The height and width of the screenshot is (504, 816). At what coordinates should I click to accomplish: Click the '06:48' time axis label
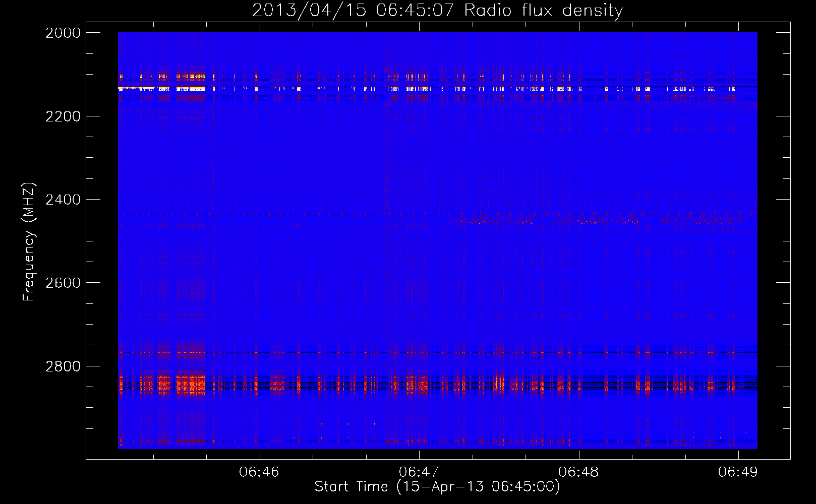(x=578, y=472)
